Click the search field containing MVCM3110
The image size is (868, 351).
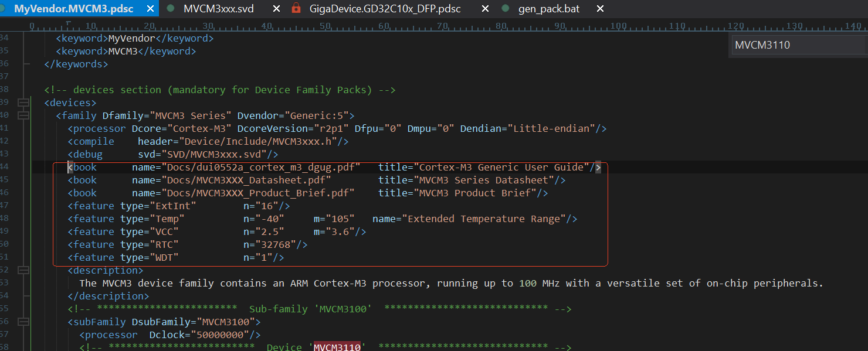[x=798, y=45]
